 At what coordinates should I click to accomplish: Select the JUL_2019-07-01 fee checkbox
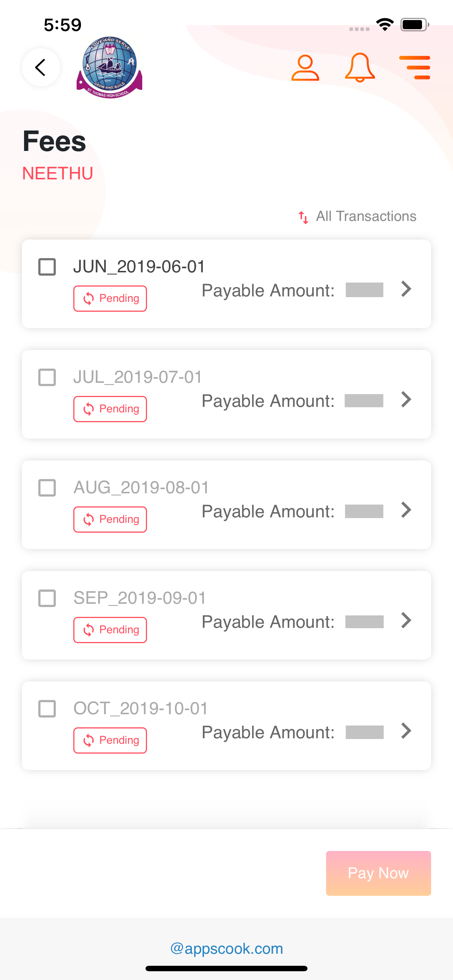pos(47,377)
